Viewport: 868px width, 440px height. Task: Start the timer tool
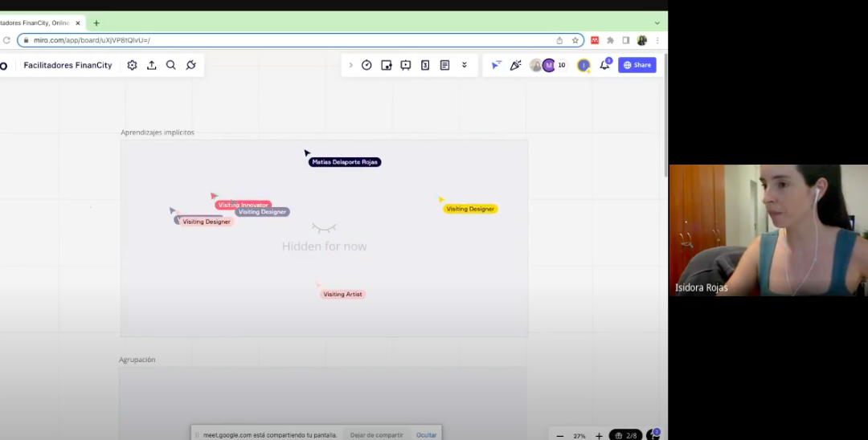366,65
